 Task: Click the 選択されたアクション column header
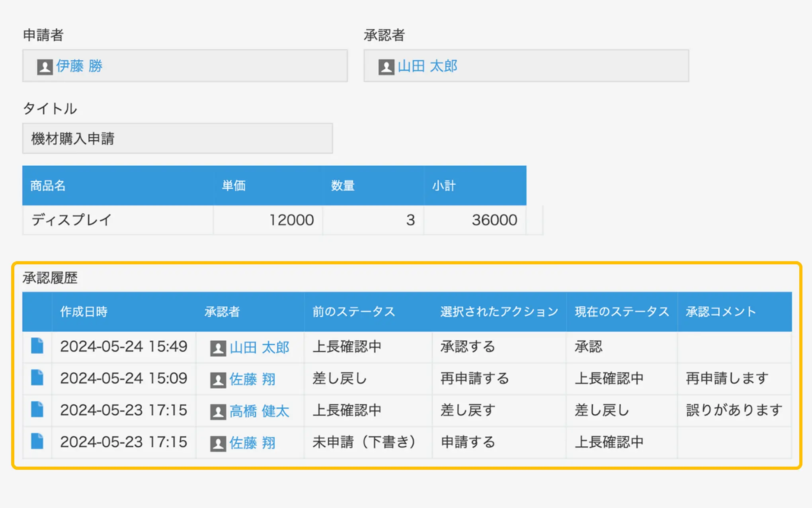tap(499, 311)
